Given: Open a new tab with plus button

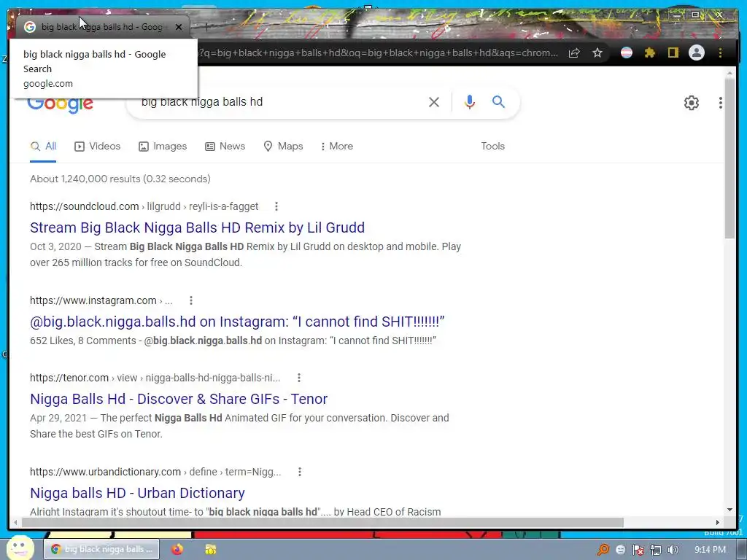Looking at the screenshot, I should [206, 27].
